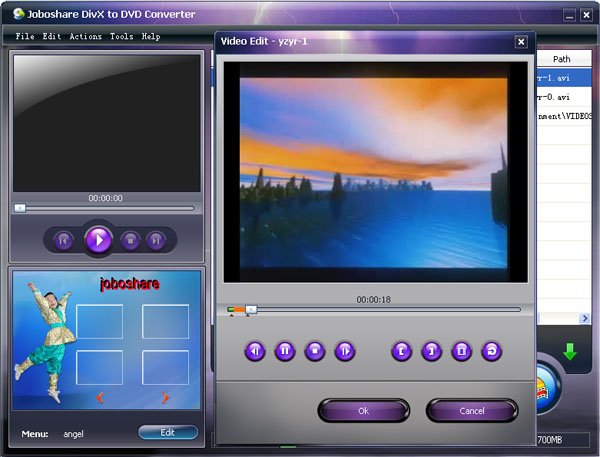
Task: Go to next DVD menu page arrow
Action: 165,398
